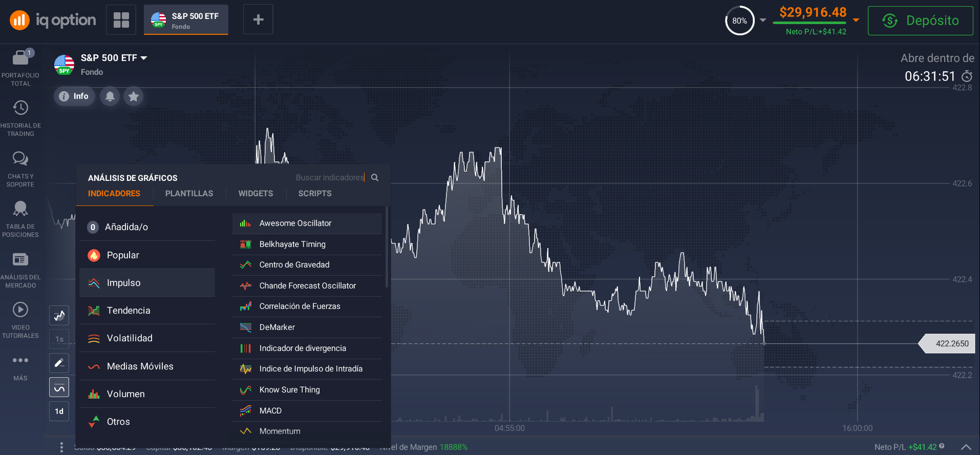Select the Medias Móviles category
Image resolution: width=980 pixels, height=455 pixels.
click(x=147, y=366)
